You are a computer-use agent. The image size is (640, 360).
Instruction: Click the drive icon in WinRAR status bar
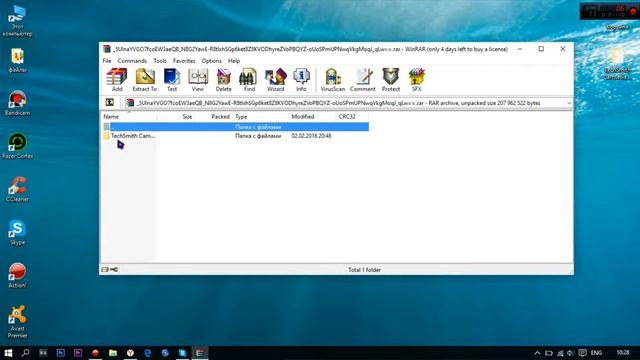(105, 269)
